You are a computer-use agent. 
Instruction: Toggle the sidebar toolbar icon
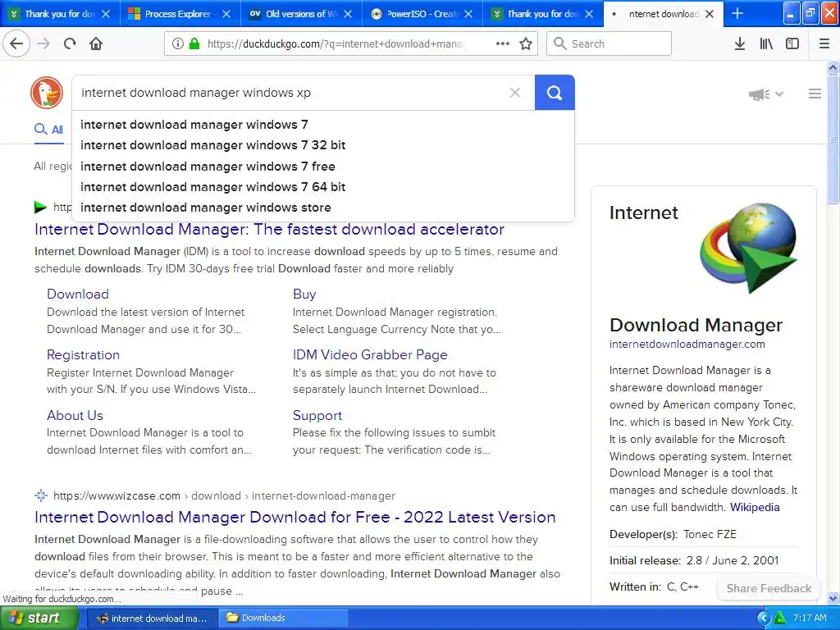tap(792, 43)
